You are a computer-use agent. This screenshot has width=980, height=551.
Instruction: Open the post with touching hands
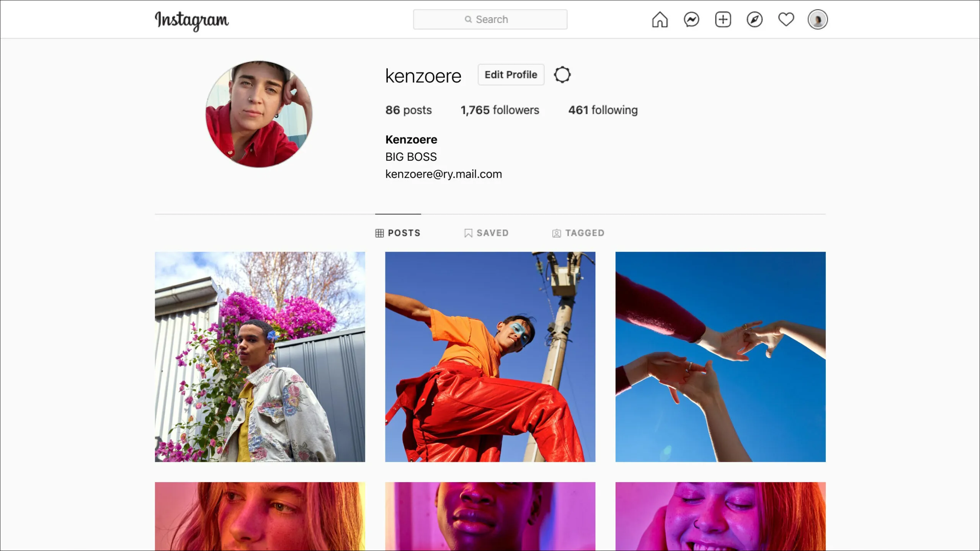pyautogui.click(x=720, y=356)
